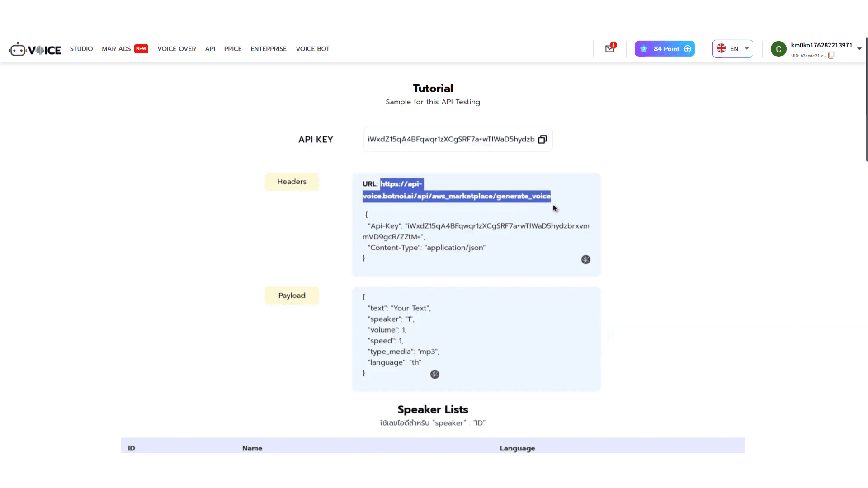The height and width of the screenshot is (488, 868).
Task: Click the highlighted generate_voice URL
Action: 456,196
